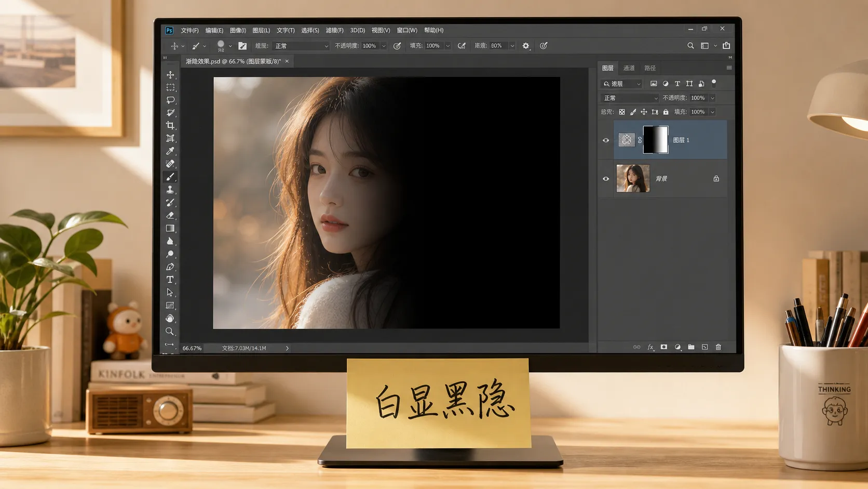
Task: Select the Eyedropper tool
Action: (170, 151)
